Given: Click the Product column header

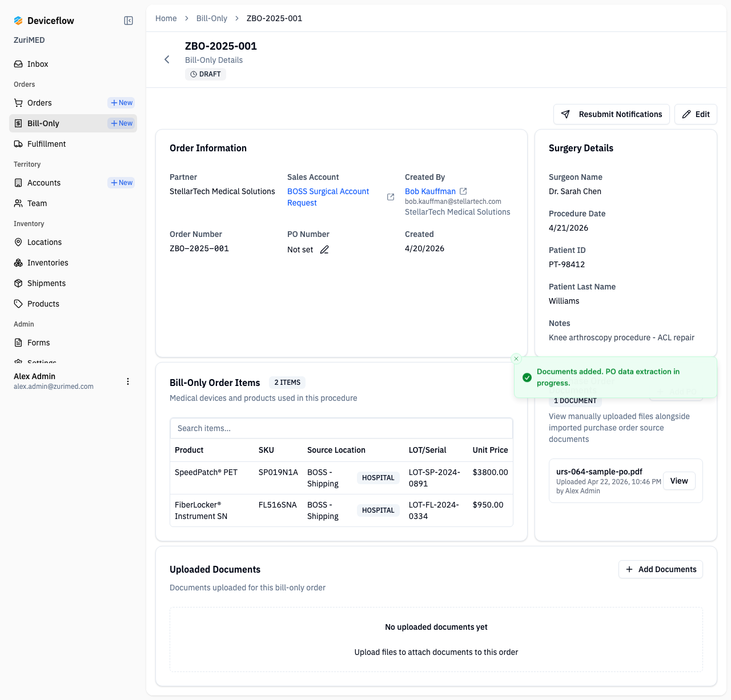Looking at the screenshot, I should click(x=189, y=450).
